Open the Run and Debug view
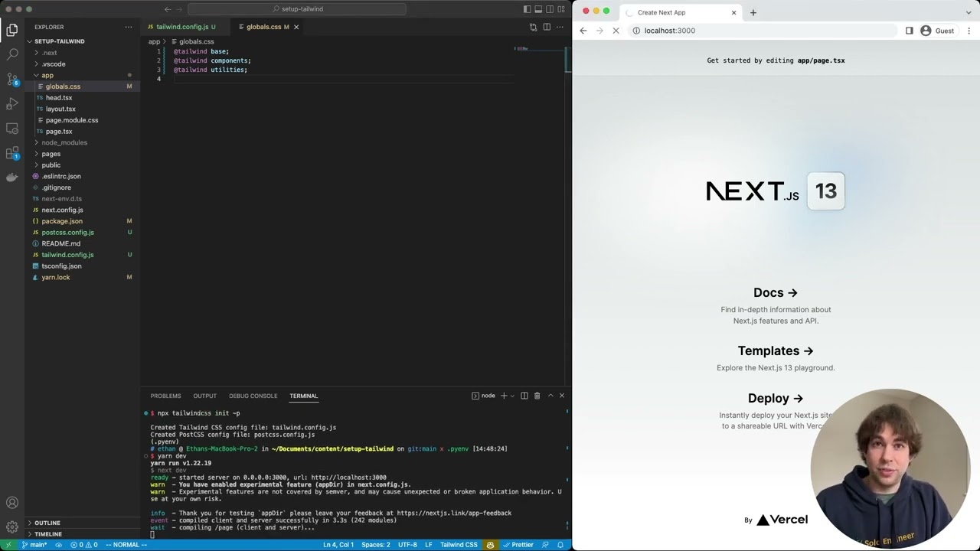 (12, 104)
